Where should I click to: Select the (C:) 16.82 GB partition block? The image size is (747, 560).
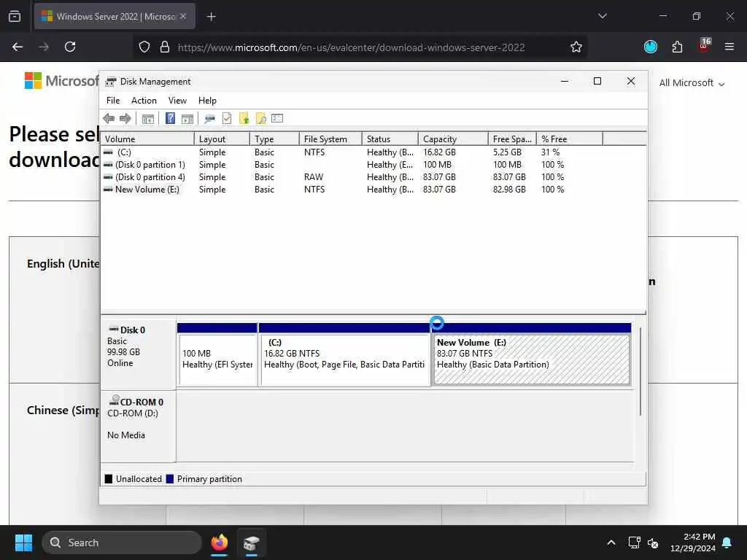[344, 355]
